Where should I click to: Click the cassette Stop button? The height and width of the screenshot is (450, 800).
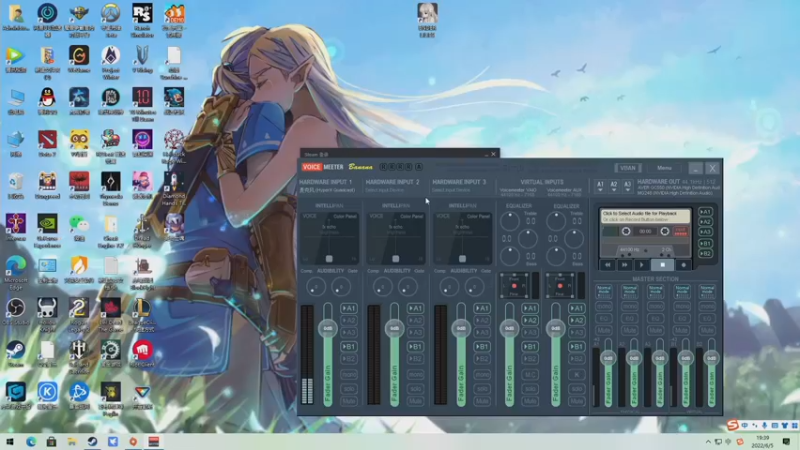662,265
